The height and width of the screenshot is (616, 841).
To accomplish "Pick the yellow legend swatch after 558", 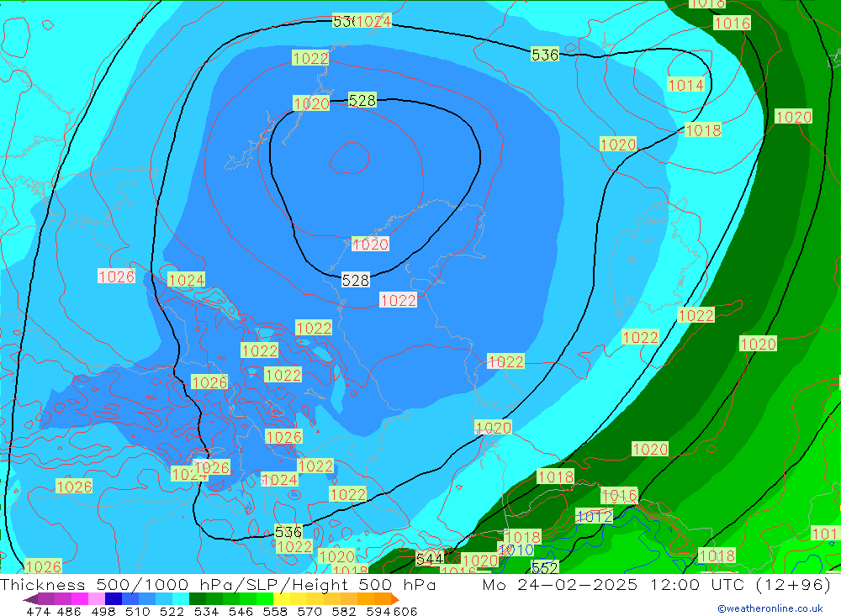I will (x=282, y=599).
